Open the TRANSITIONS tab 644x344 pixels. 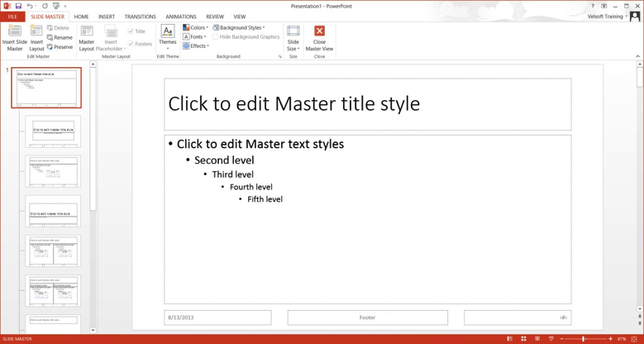(x=140, y=17)
